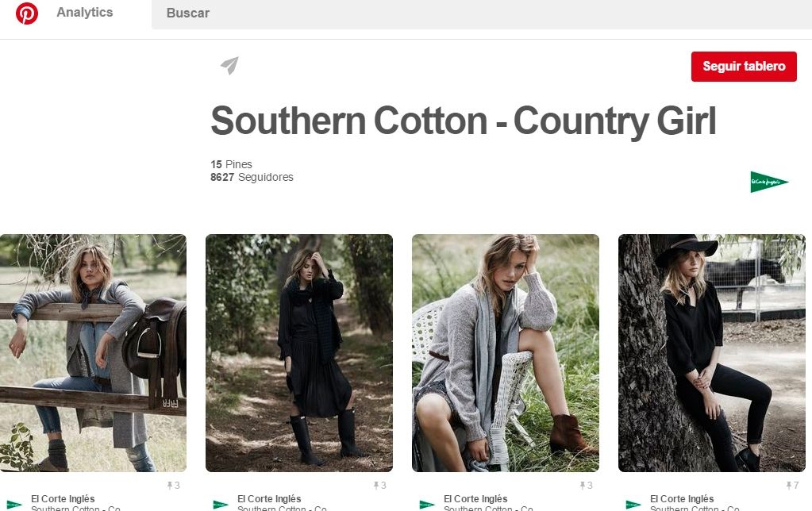Focus the Buscar search field
Viewport: 812px width, 511px height.
point(476,13)
